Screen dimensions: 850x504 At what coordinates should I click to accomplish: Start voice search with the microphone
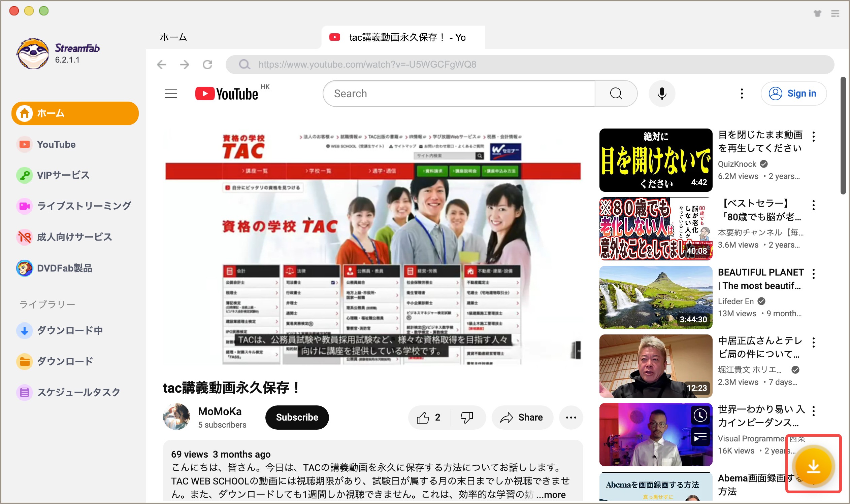661,94
